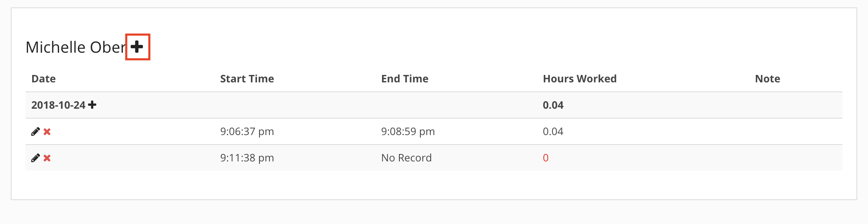Select the 9:11:38 pm start time cell
Screen dimensions: 868x224
click(247, 158)
